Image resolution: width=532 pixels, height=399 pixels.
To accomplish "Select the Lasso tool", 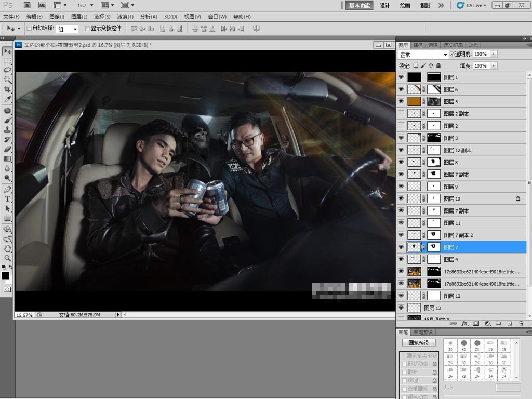I will (7, 70).
